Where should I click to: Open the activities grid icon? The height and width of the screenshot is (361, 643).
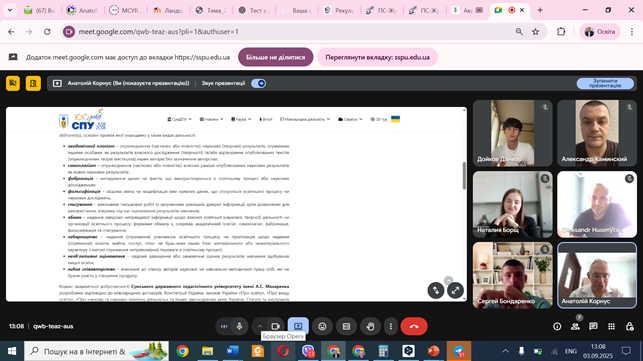point(611,326)
